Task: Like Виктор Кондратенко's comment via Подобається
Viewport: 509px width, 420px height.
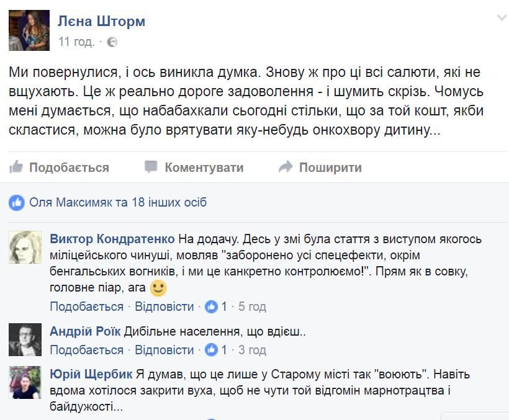Action: coord(86,306)
